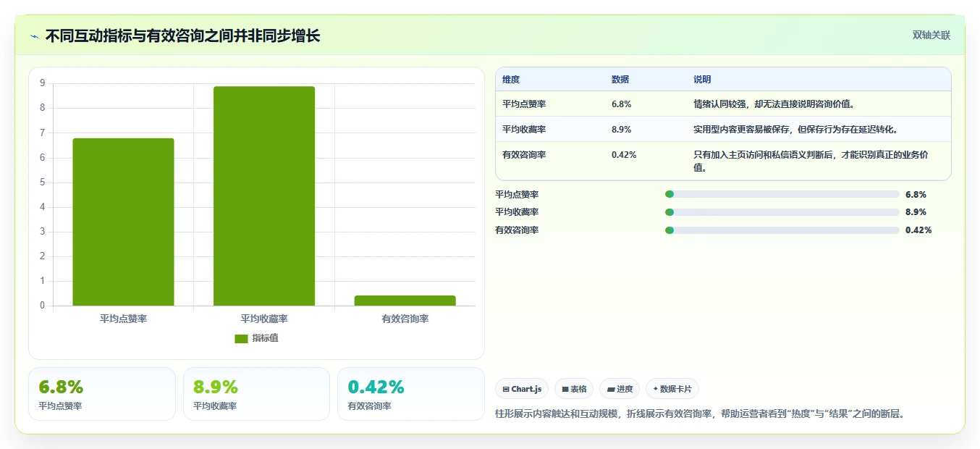This screenshot has height=449, width=980.
Task: Click the 说明 table column header
Action: 702,80
